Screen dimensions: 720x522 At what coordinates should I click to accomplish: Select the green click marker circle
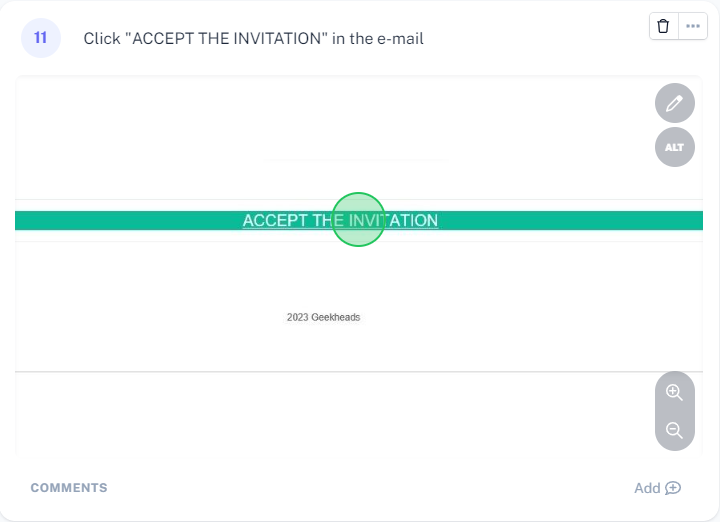tap(358, 219)
